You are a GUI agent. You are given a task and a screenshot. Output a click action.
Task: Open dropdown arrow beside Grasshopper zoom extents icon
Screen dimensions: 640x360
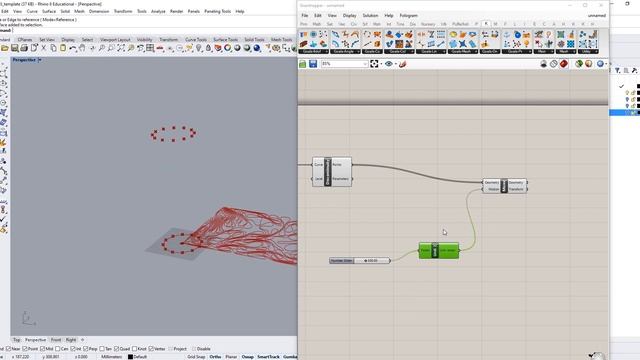click(x=381, y=64)
